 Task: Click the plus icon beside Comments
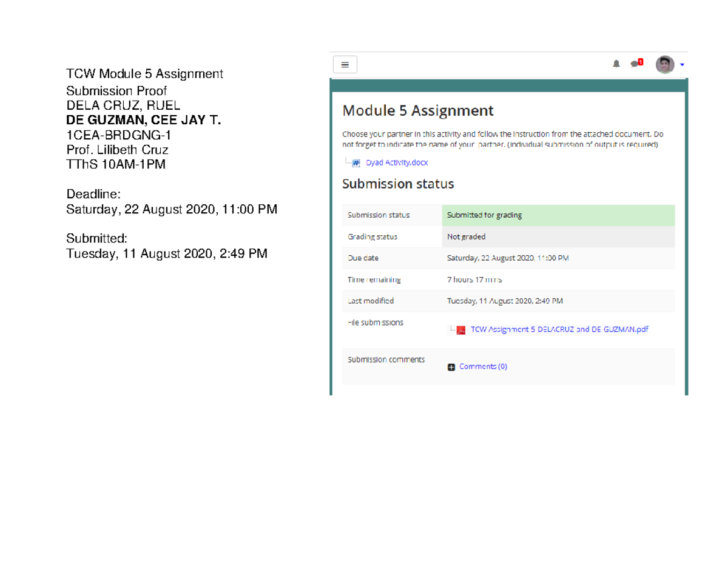click(450, 366)
